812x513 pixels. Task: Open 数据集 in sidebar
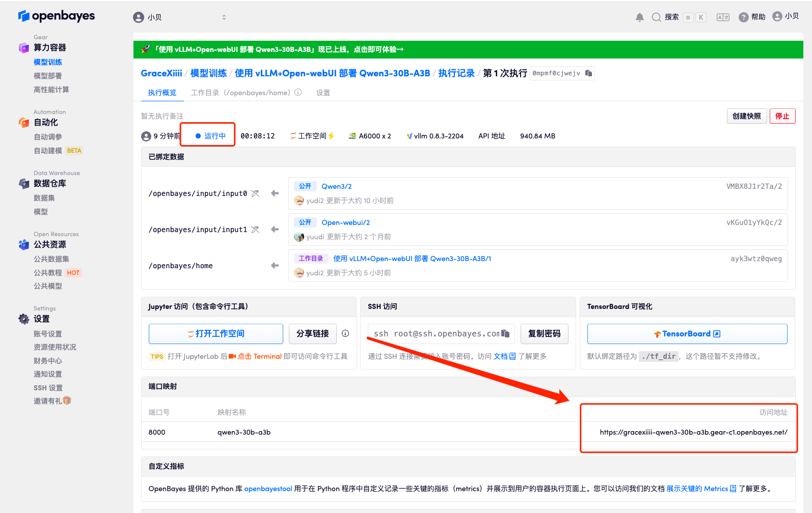(x=44, y=198)
